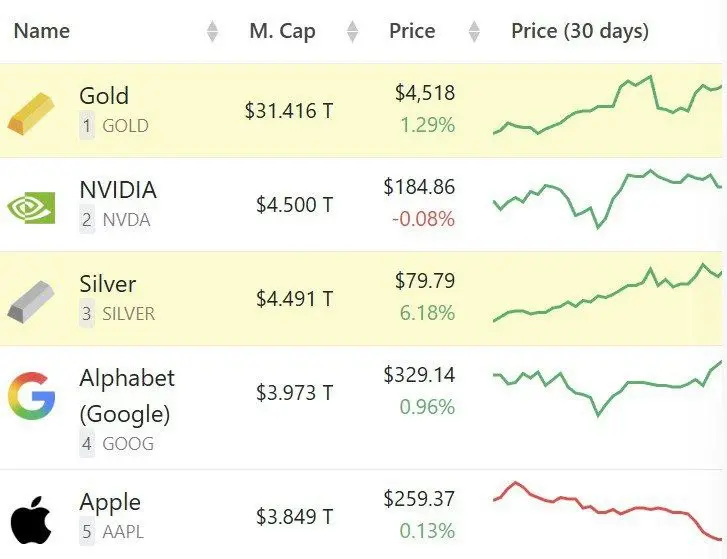The width and height of the screenshot is (727, 559).
Task: Click the NVIDIA logo icon
Action: coord(31,206)
